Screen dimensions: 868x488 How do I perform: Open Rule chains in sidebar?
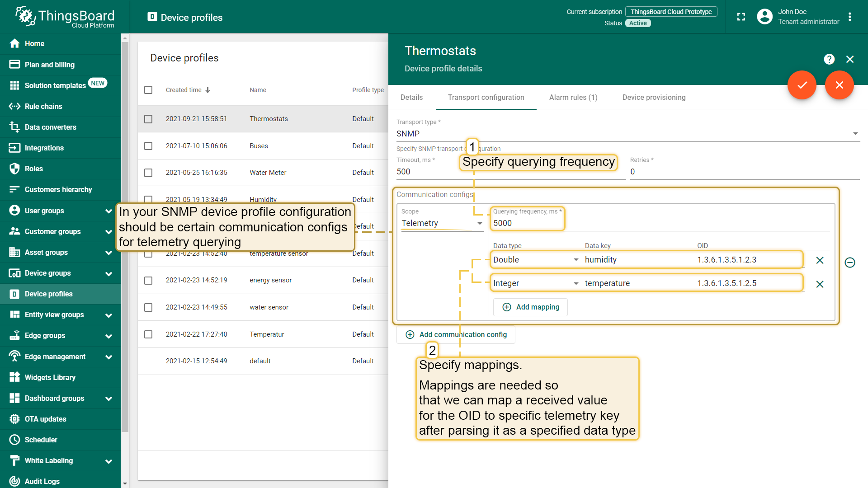click(43, 106)
